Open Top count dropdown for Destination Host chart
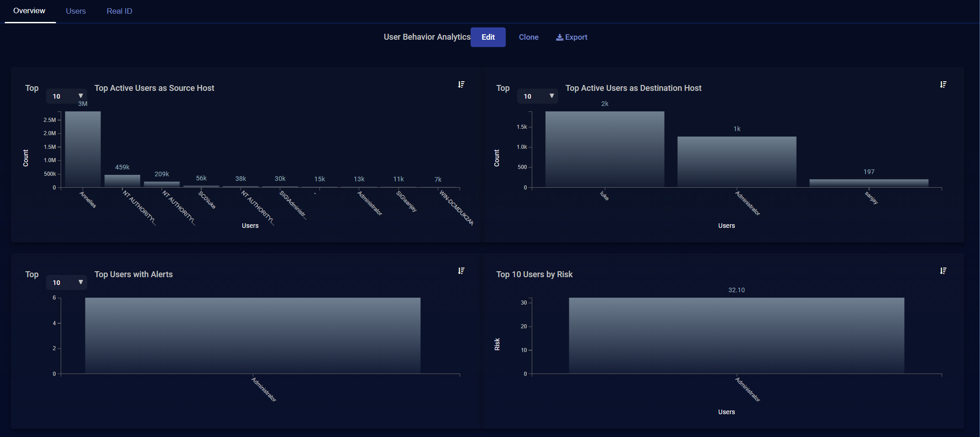 [538, 96]
